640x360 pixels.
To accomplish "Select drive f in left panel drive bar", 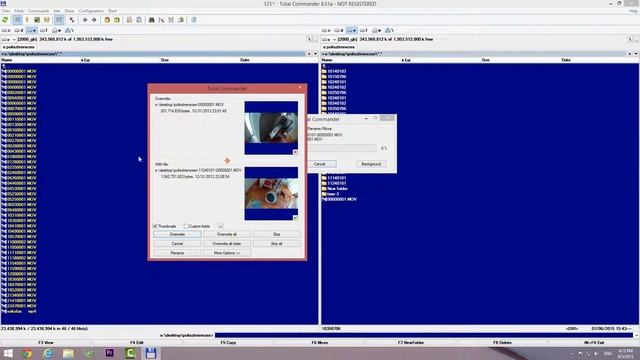I will (44, 30).
